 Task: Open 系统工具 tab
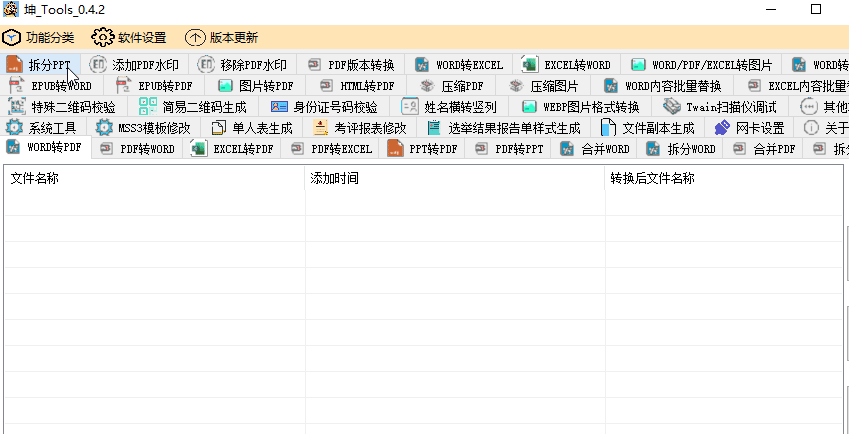pos(42,127)
